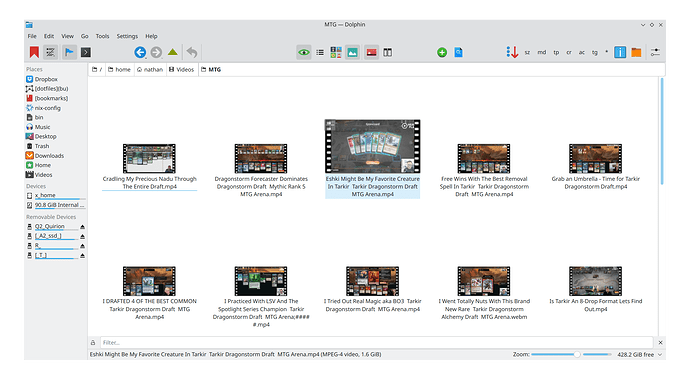Toggle the blue information panel icon
The width and height of the screenshot is (690, 388).
(x=620, y=52)
